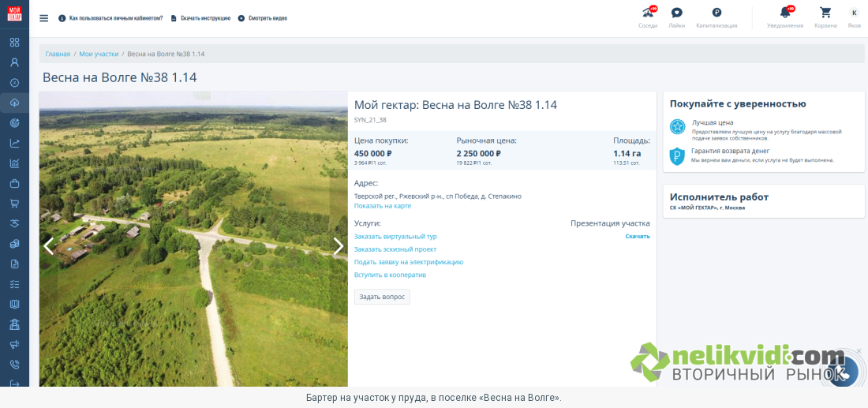Open Капитализация ruble icon in header

click(x=716, y=17)
